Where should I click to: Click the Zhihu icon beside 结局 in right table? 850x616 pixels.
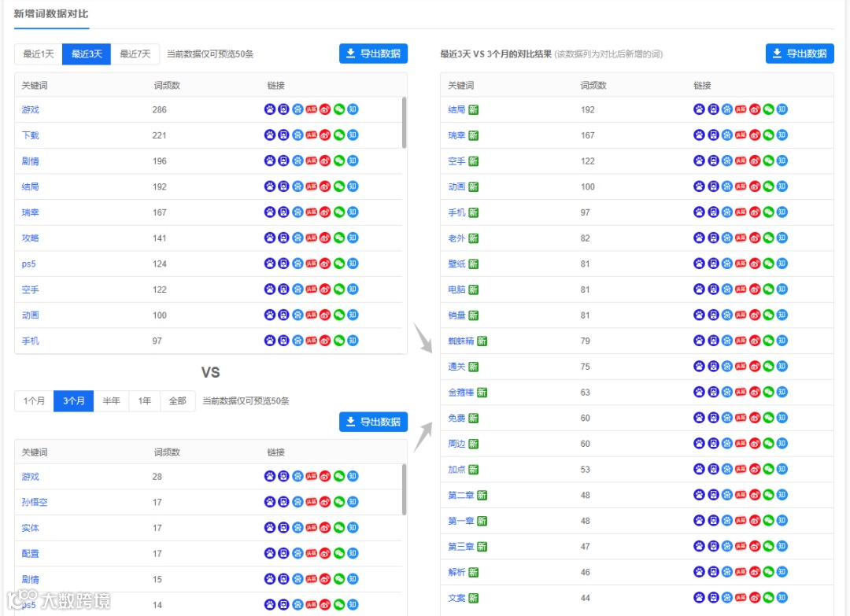click(x=781, y=109)
